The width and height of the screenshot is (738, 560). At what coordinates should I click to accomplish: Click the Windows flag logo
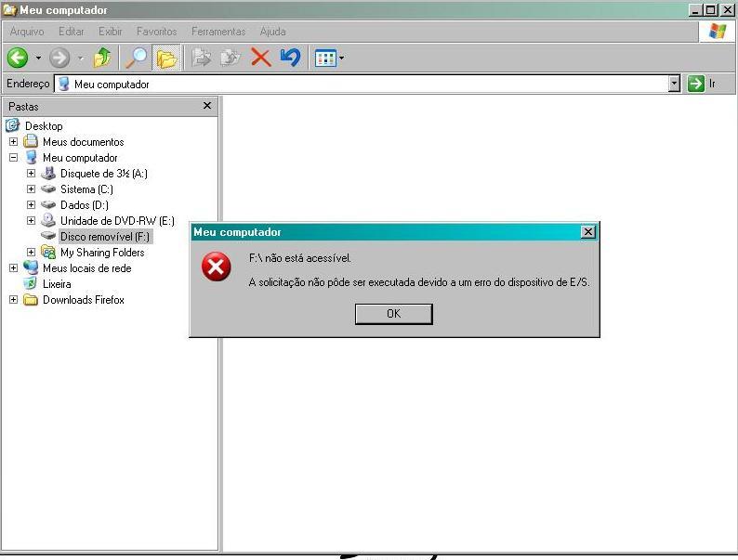718,32
